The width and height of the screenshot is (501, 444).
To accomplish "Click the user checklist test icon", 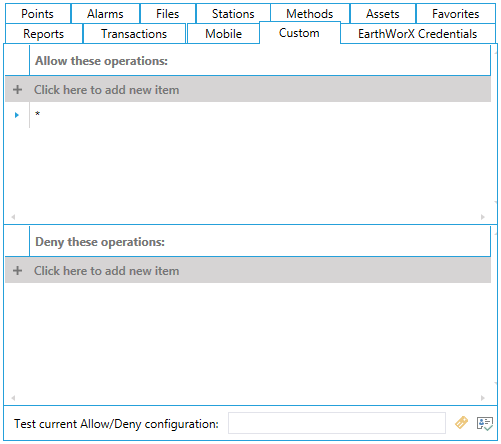I will pyautogui.click(x=484, y=424).
